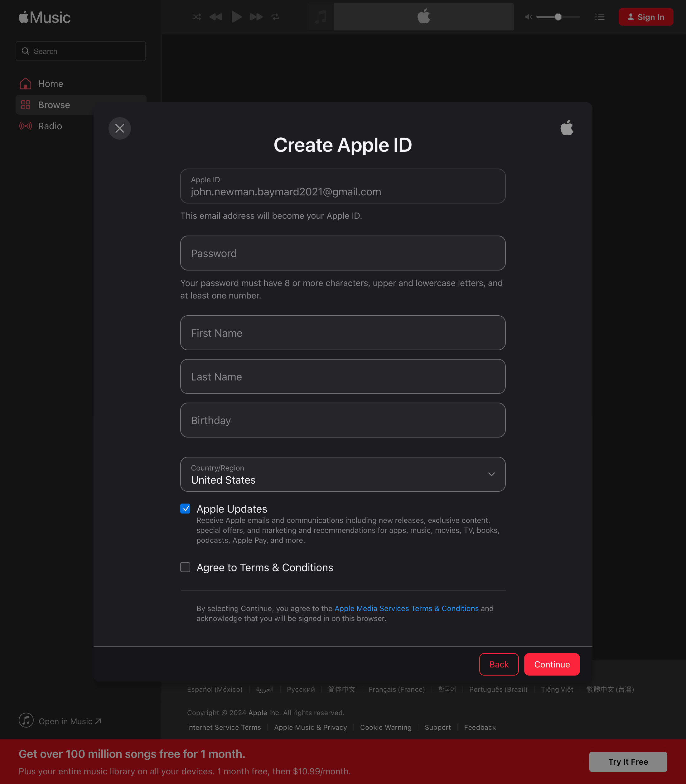Open the Radio section in the sidebar
This screenshot has width=686, height=784.
click(x=49, y=126)
